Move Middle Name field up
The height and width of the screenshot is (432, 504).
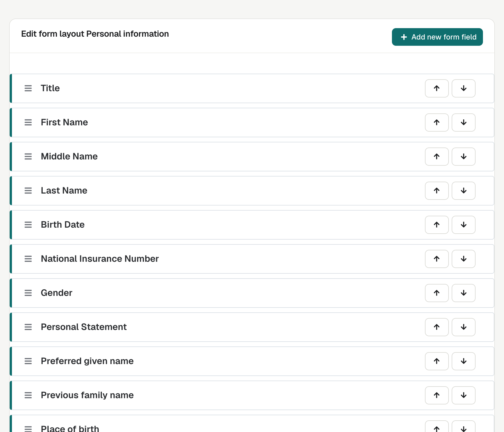tap(437, 157)
